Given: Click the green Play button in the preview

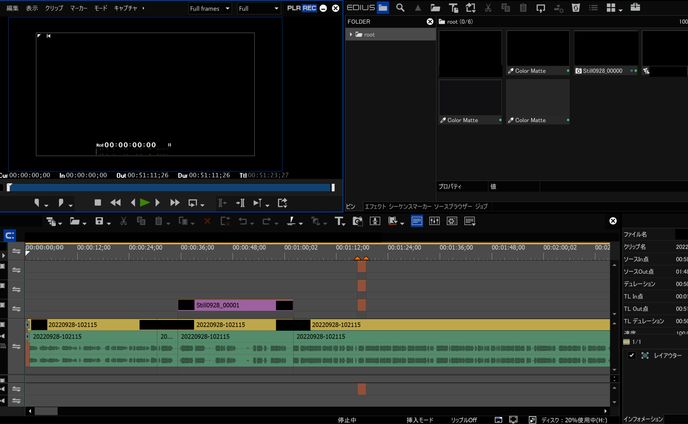Looking at the screenshot, I should click(145, 203).
